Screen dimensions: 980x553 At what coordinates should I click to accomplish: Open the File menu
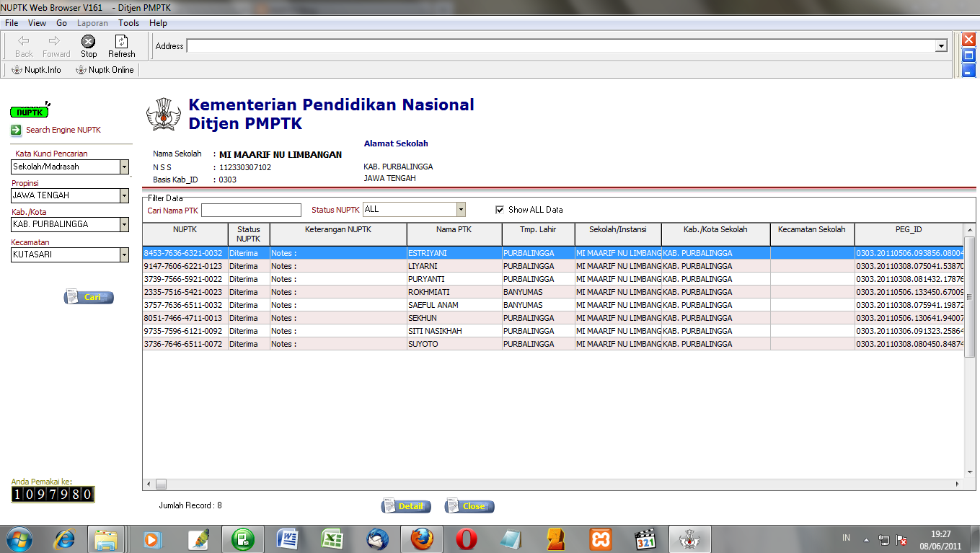click(12, 23)
